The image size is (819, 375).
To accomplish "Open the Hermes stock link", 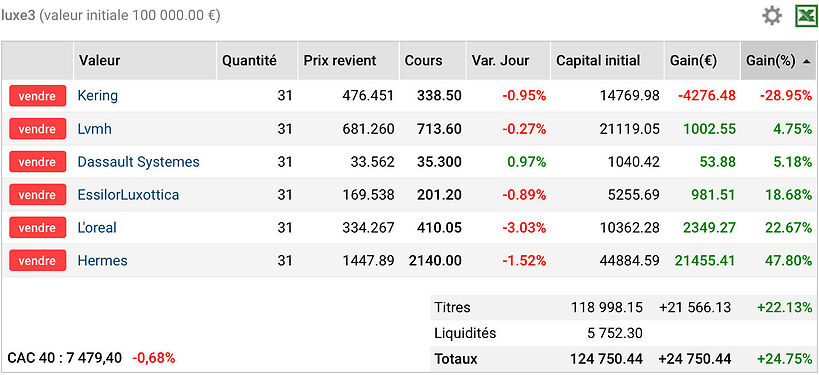I will (102, 261).
